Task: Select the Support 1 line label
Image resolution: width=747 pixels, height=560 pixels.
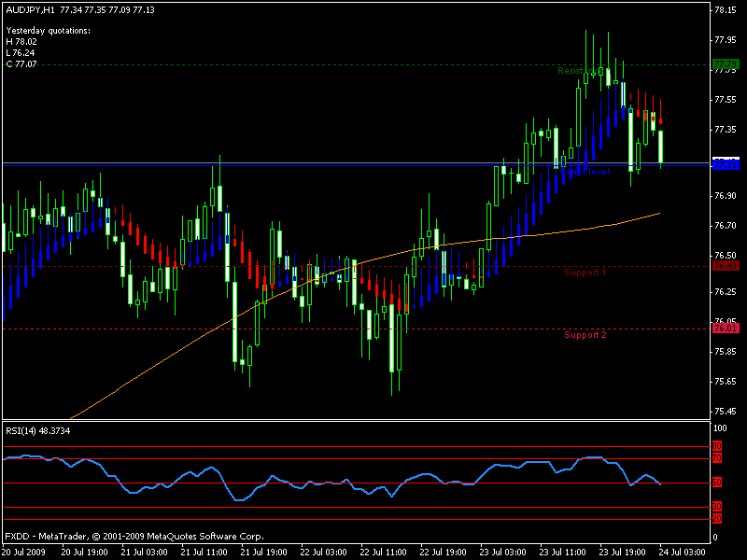Action: pos(585,273)
